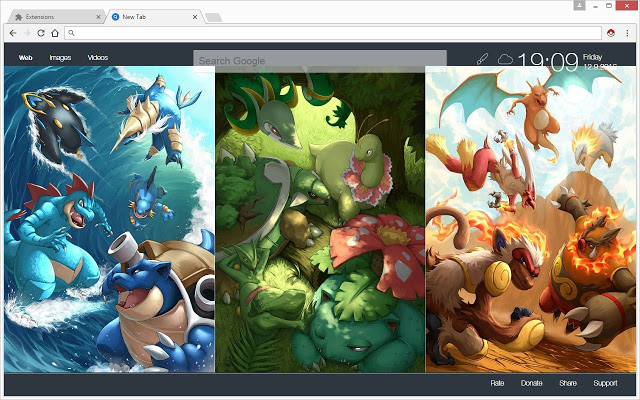Screen dimensions: 640x400
Task: Open the Chrome three-dot menu
Action: point(627,33)
